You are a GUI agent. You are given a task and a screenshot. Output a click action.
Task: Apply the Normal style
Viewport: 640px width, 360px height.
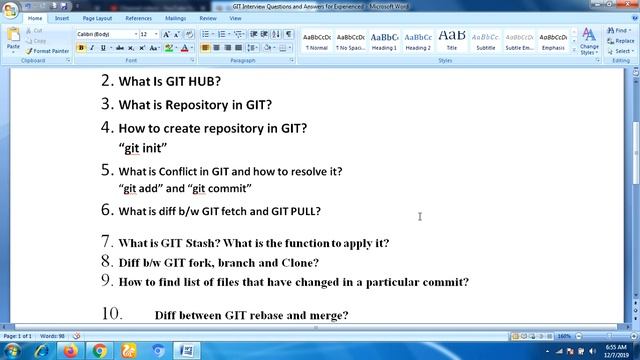tap(317, 42)
